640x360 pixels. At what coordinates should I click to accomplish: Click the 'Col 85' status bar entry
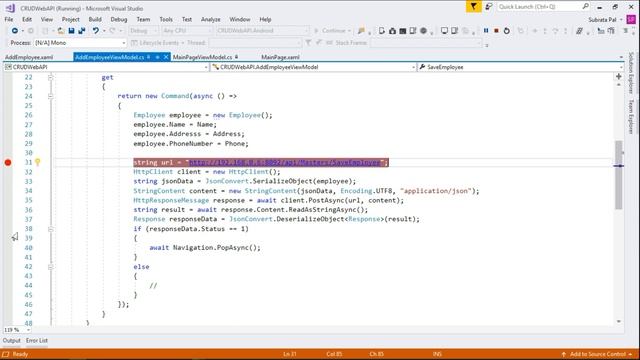(x=334, y=354)
